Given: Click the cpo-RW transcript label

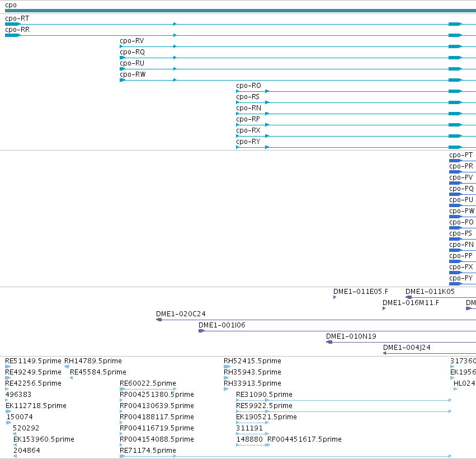Looking at the screenshot, I should click(x=133, y=75).
